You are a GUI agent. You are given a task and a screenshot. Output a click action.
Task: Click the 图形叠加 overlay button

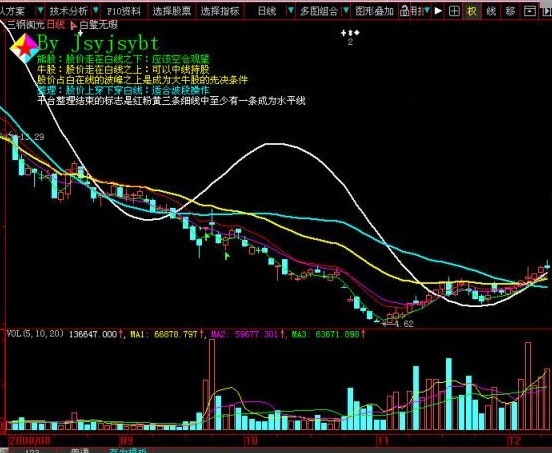pyautogui.click(x=374, y=11)
